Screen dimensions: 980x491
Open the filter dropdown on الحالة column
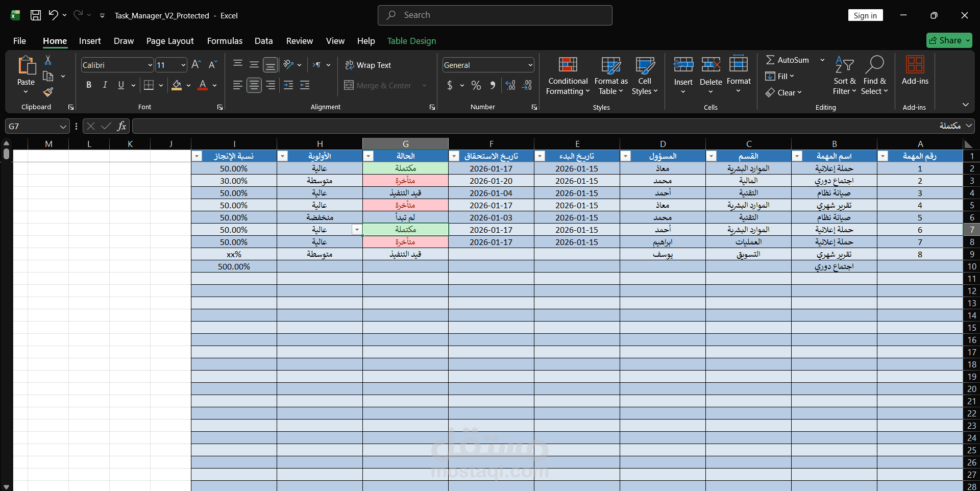(x=369, y=156)
